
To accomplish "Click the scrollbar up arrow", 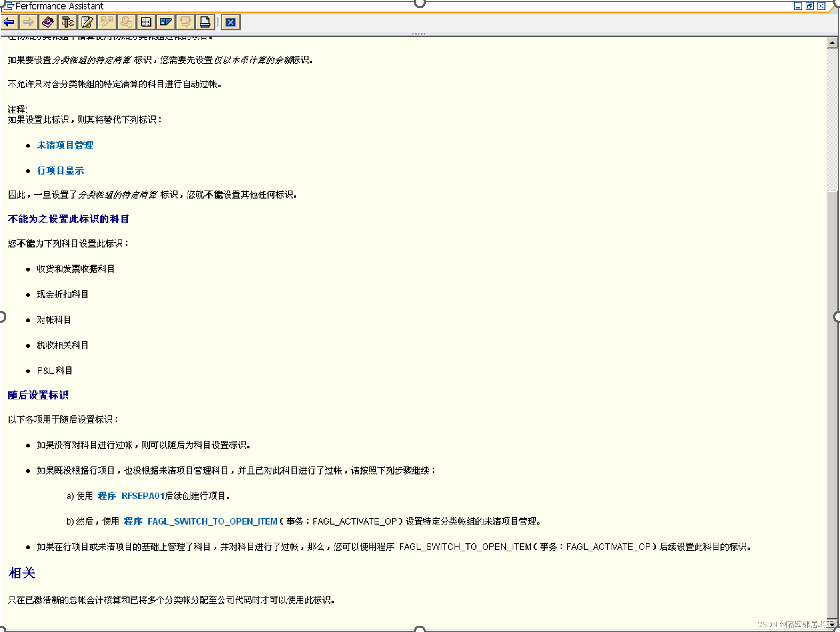I will [832, 42].
